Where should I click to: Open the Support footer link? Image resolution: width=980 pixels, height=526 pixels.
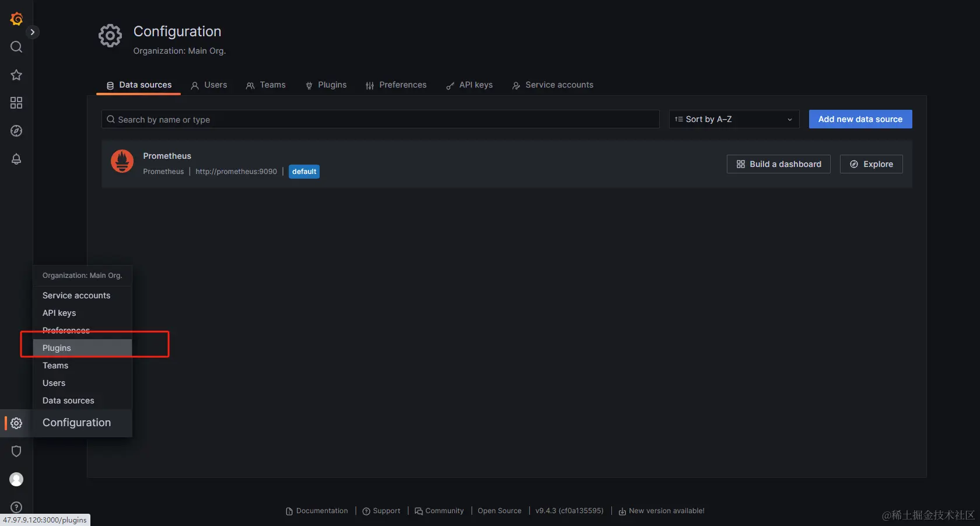(381, 511)
